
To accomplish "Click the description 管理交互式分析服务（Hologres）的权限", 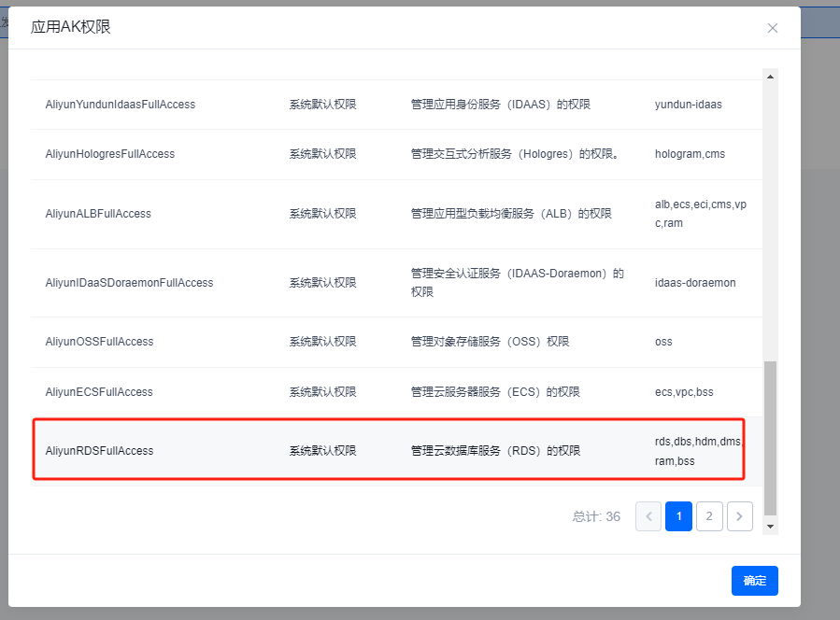I will tap(515, 154).
